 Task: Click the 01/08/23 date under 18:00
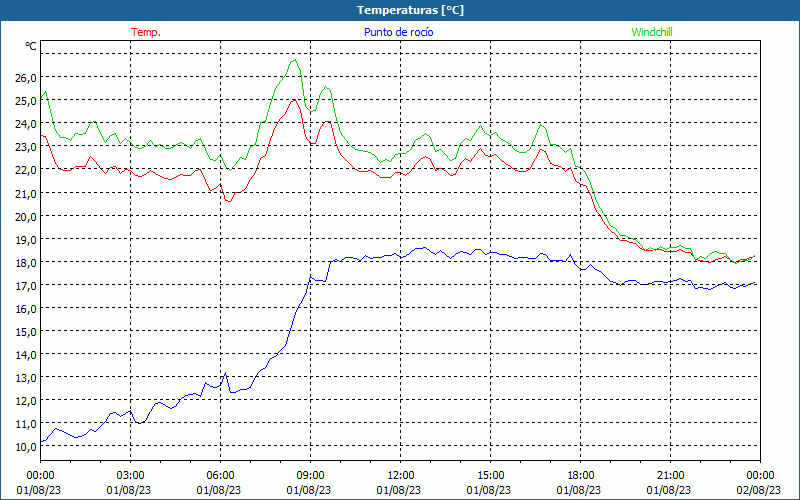tap(579, 490)
